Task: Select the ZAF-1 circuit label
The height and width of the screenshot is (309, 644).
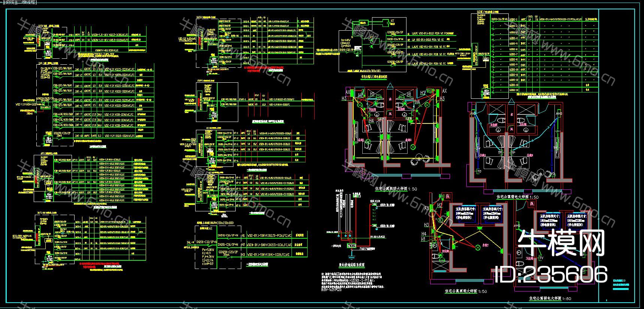Action: coord(78,70)
